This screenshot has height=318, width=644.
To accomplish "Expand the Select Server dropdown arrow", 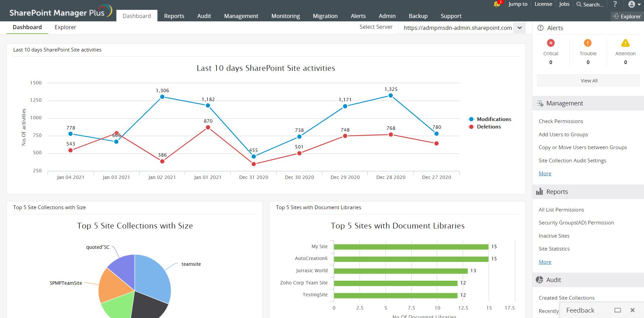I will click(x=520, y=28).
